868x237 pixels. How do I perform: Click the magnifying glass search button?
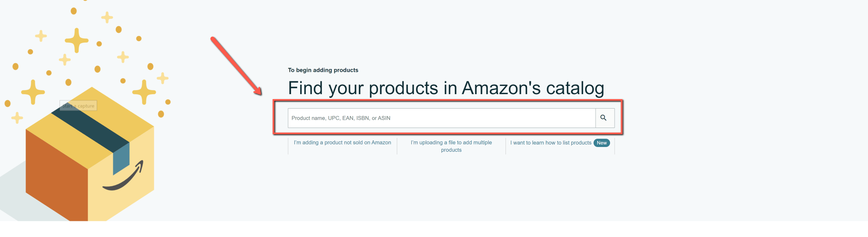click(604, 118)
